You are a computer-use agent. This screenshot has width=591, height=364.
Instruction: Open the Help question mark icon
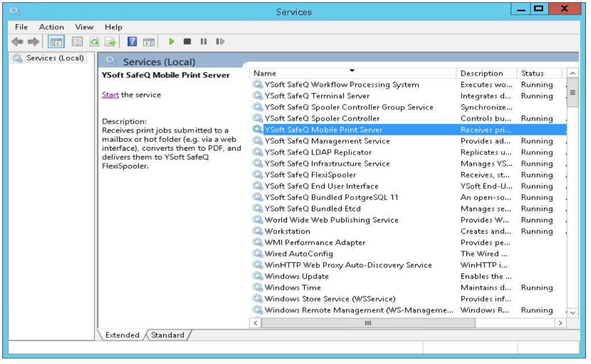click(x=132, y=42)
